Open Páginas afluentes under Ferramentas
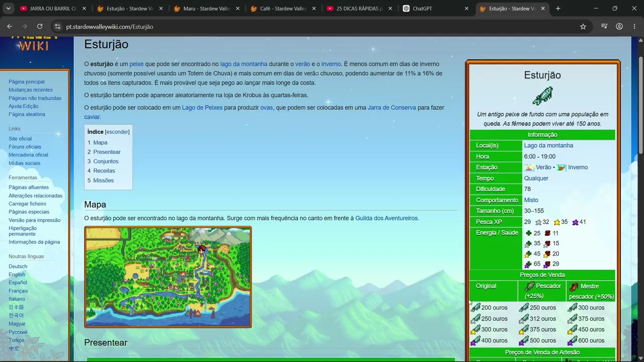Screen dimensions: 644x362 [29, 188]
